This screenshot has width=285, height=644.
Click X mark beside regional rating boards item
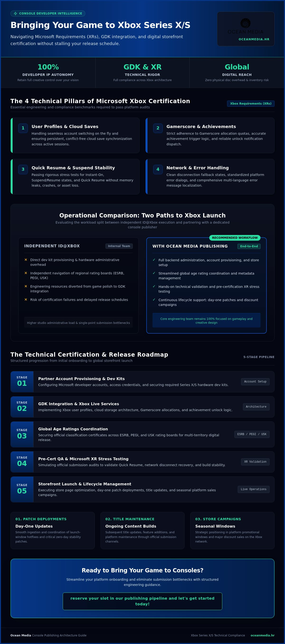pos(26,273)
